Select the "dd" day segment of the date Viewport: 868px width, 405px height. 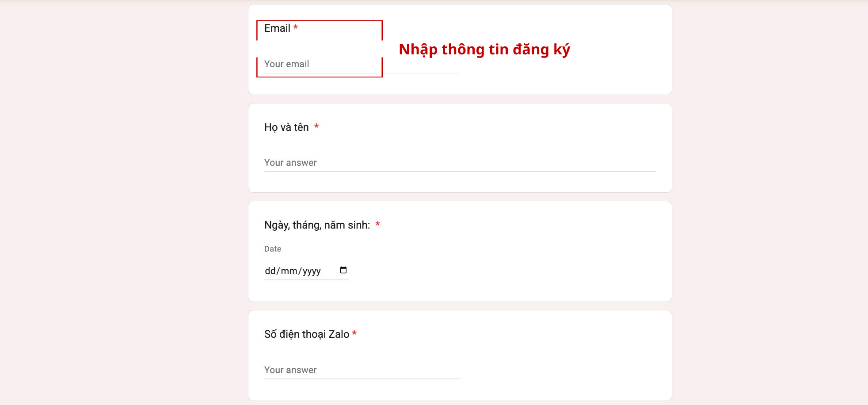point(270,271)
